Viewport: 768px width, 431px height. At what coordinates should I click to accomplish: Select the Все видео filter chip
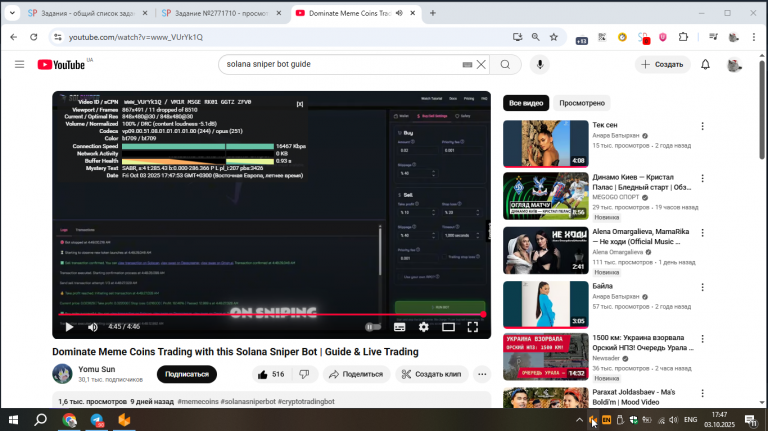point(526,103)
